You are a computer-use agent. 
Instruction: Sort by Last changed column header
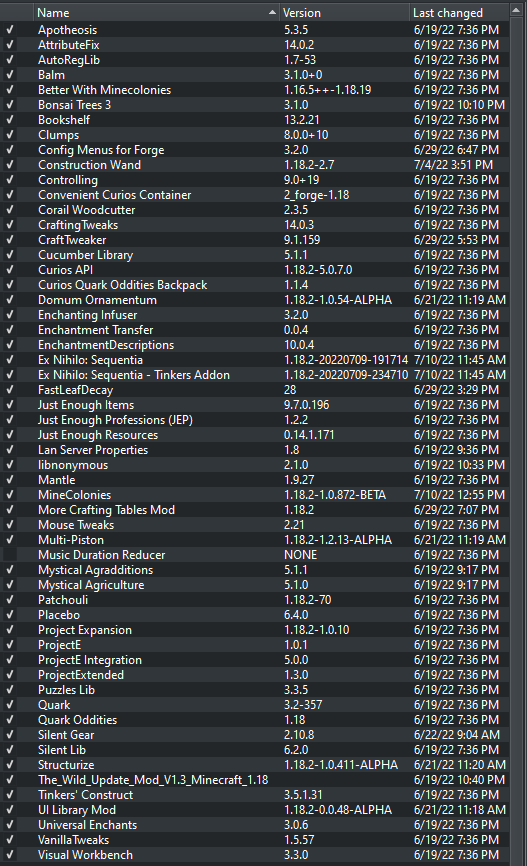pyautogui.click(x=459, y=13)
